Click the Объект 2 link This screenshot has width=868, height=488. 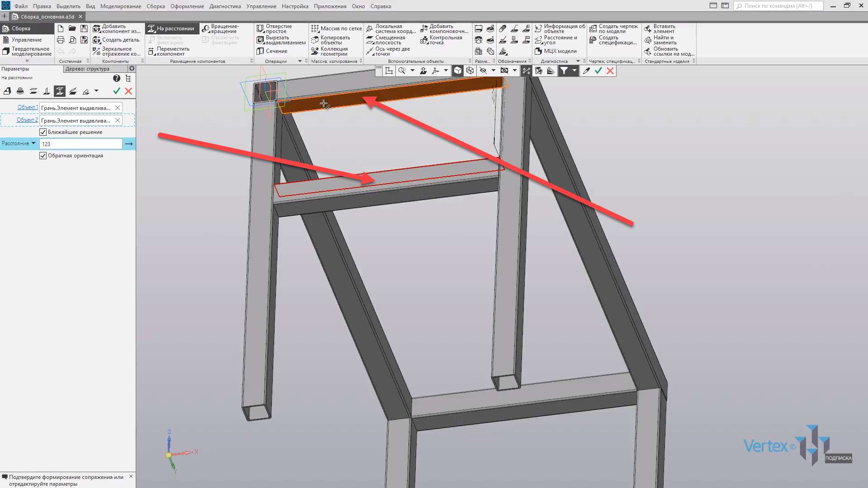pos(27,120)
